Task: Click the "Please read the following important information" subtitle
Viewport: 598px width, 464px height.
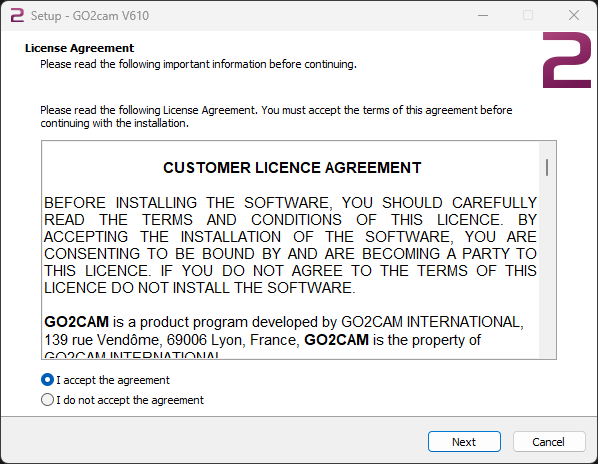Action: click(198, 64)
